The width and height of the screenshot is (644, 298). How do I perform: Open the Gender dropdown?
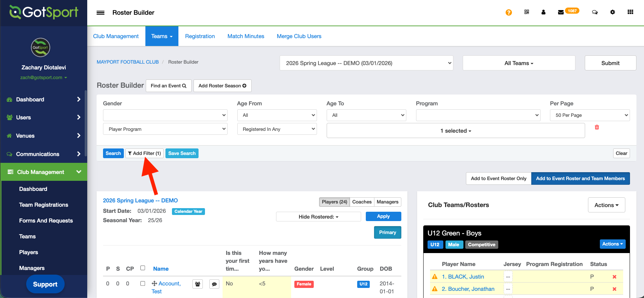[x=165, y=115]
